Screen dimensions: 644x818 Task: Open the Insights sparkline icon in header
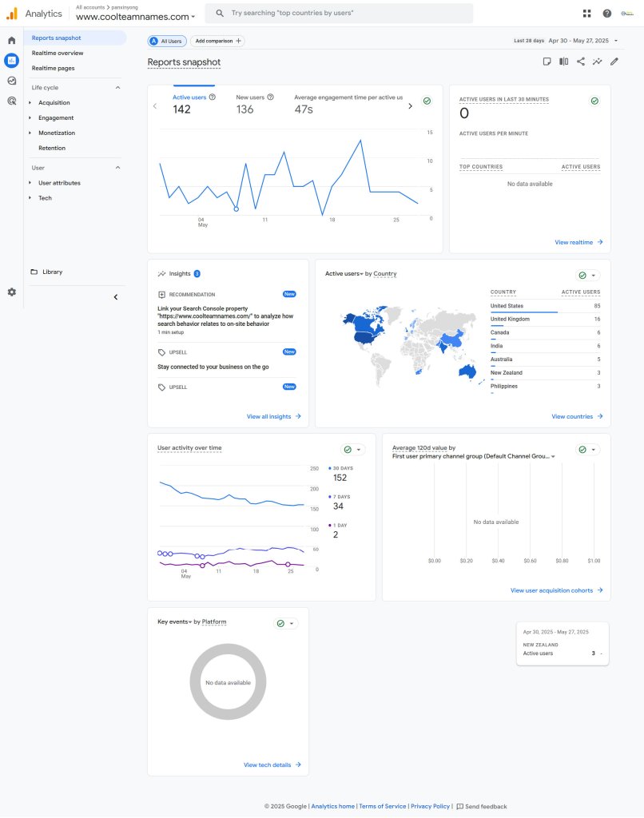(597, 62)
